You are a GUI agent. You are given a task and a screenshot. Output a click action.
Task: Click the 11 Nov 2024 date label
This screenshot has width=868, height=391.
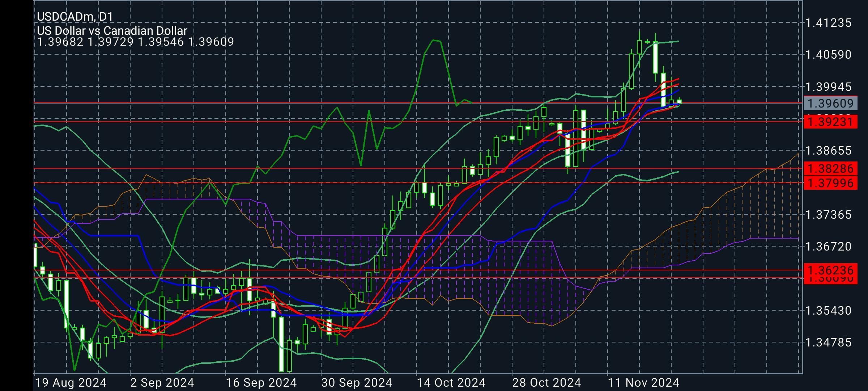click(643, 383)
